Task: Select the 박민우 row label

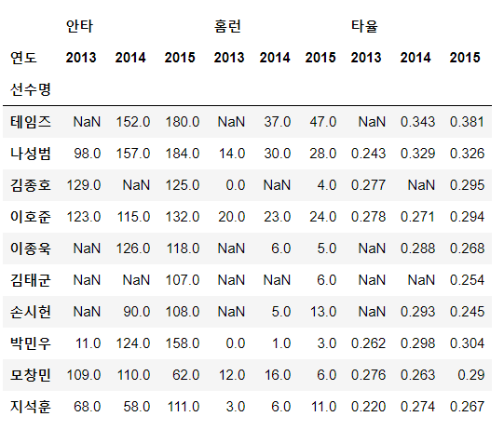Action: [31, 343]
